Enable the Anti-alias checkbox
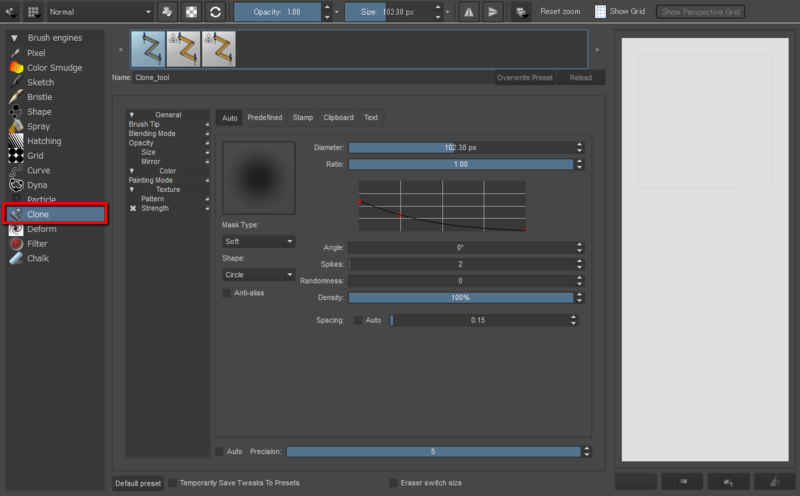 [x=227, y=293]
